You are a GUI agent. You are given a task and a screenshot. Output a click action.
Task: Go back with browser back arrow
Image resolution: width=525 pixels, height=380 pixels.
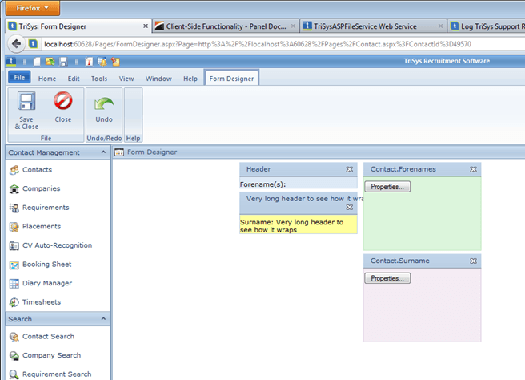(16, 44)
